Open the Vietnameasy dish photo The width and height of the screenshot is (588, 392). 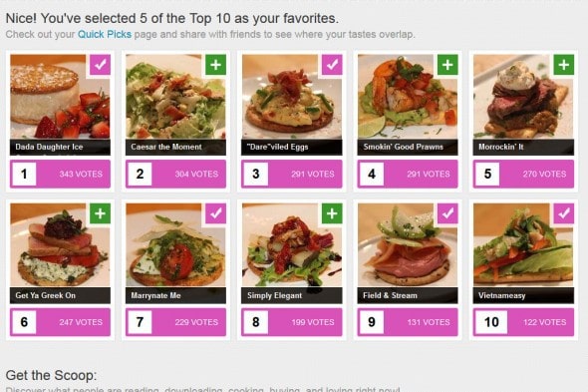(x=523, y=245)
